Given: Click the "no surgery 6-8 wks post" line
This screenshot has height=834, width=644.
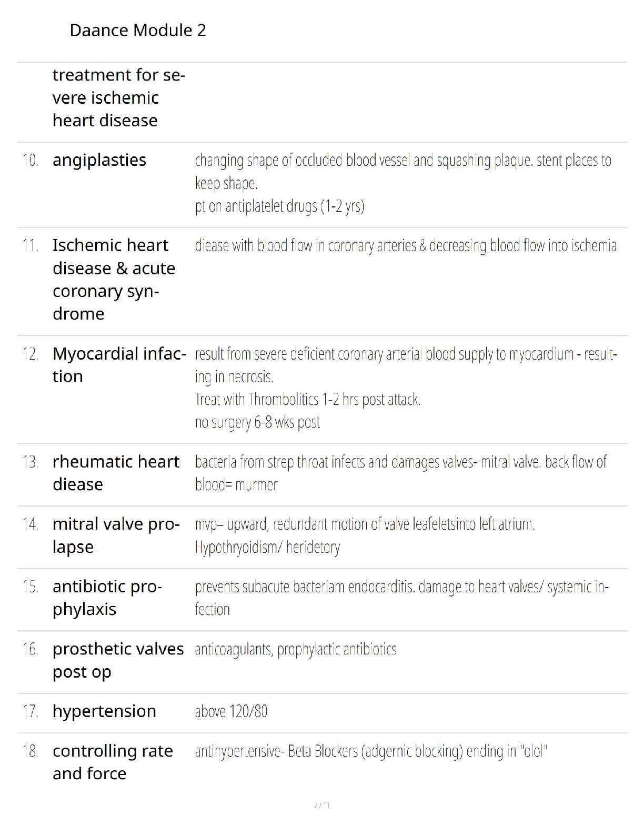Looking at the screenshot, I should (x=257, y=422).
